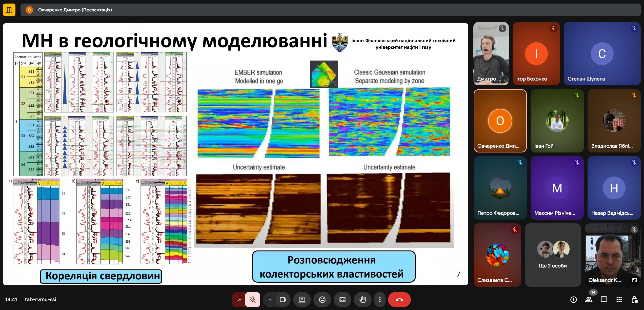The width and height of the screenshot is (644, 310).
Task: Open host controls lock icon
Action: tap(634, 300)
